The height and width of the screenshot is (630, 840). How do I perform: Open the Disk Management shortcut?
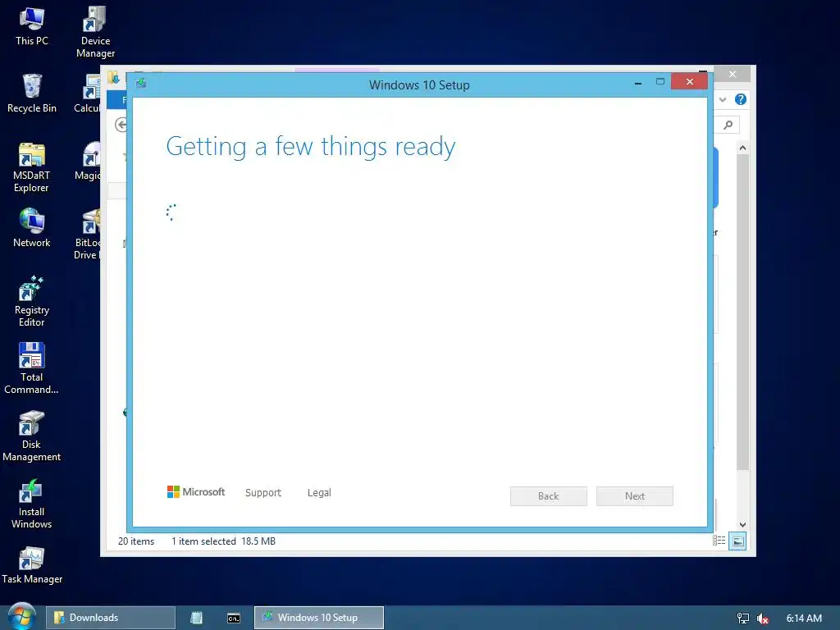pyautogui.click(x=32, y=436)
